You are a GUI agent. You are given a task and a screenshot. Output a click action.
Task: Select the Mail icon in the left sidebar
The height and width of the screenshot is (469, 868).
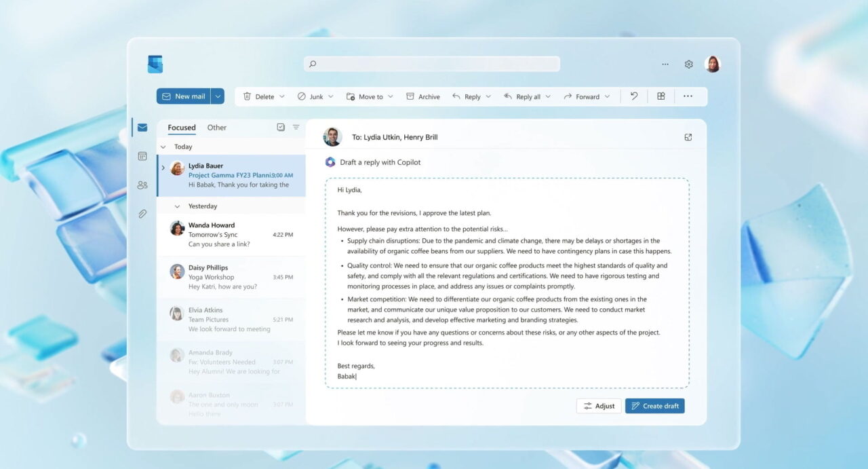tap(142, 127)
